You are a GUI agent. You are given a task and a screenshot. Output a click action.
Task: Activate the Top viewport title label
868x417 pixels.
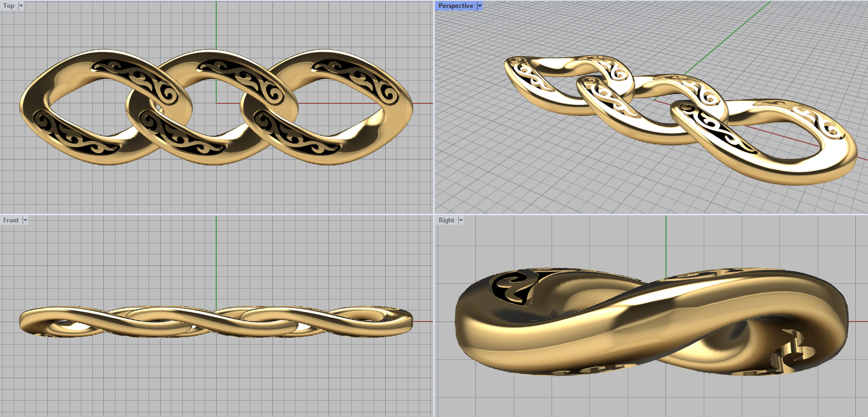(x=9, y=6)
